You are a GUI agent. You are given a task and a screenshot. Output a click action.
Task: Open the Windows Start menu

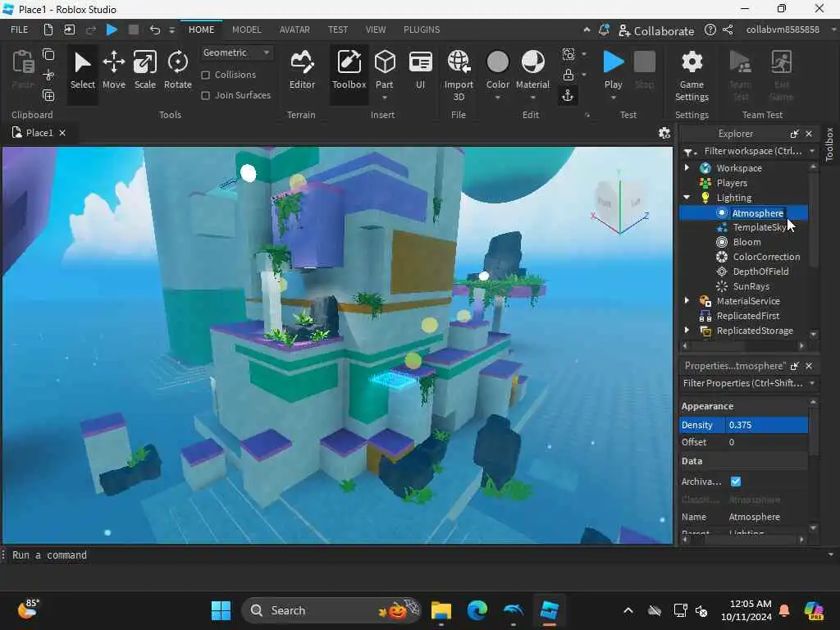(x=221, y=610)
